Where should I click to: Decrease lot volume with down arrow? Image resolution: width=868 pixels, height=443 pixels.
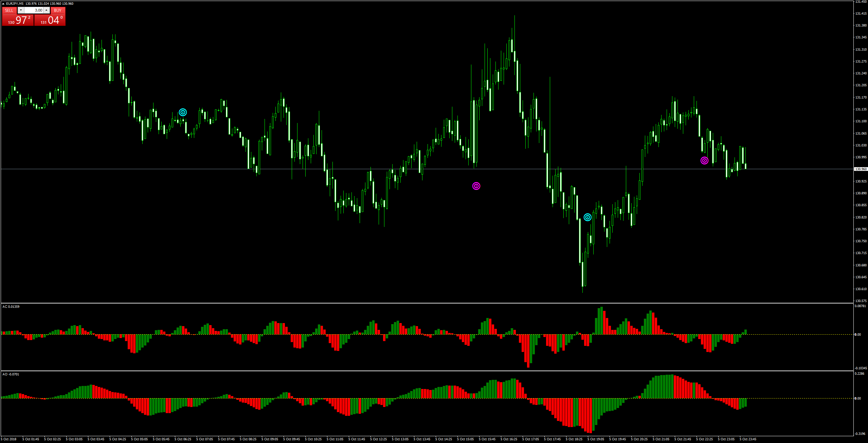point(21,10)
